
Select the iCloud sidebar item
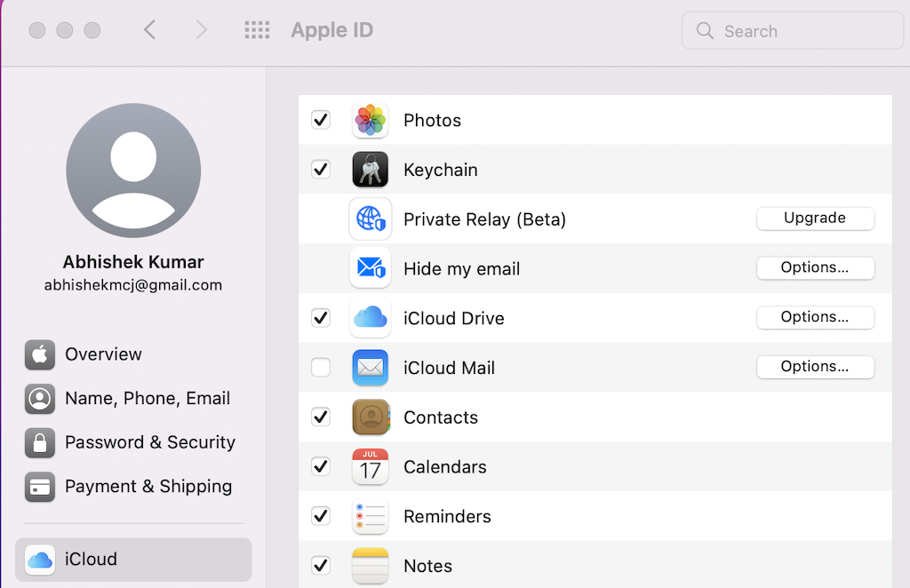[x=133, y=560]
